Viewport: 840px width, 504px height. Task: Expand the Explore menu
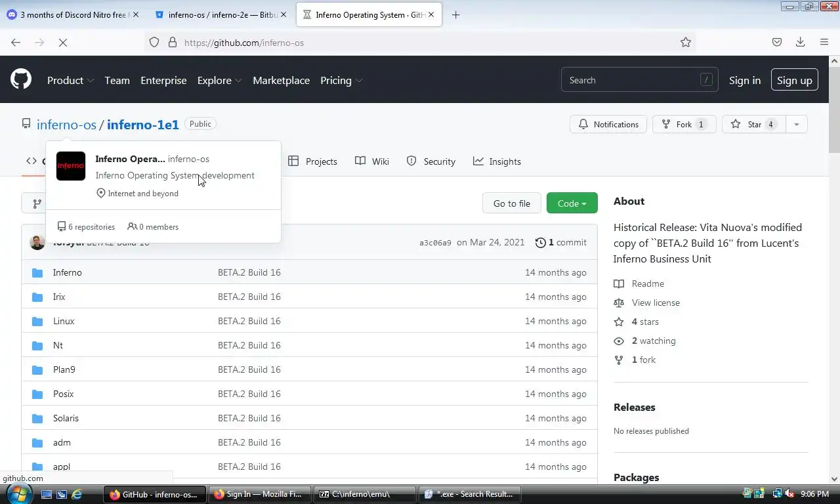pyautogui.click(x=219, y=80)
